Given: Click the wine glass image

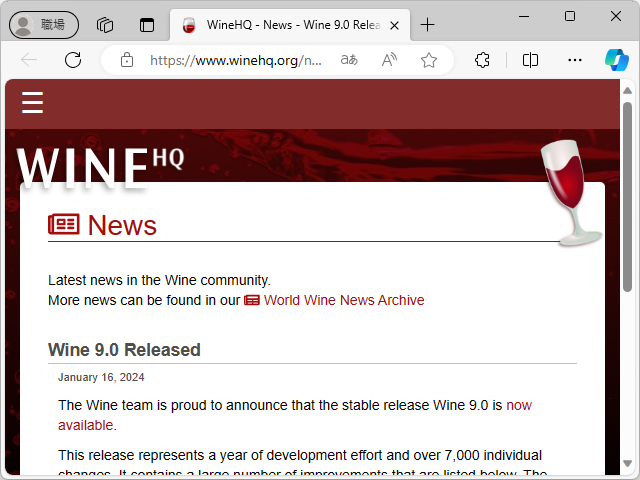Looking at the screenshot, I should click(571, 193).
